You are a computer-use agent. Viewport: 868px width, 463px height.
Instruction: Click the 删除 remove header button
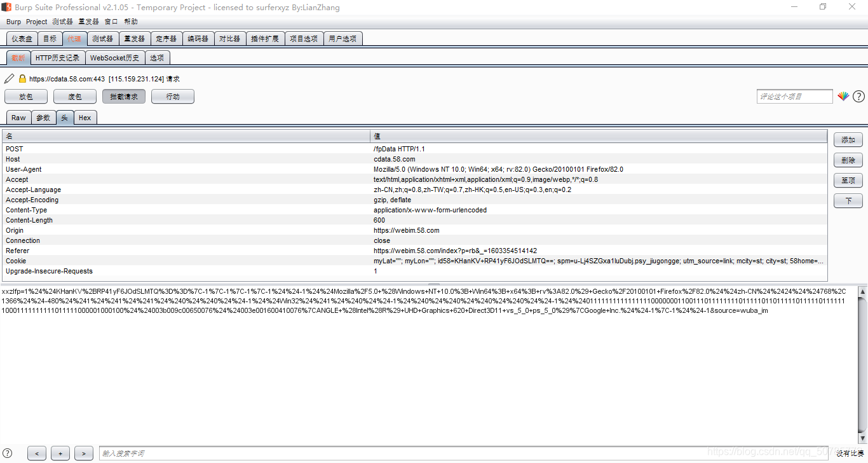coord(848,160)
